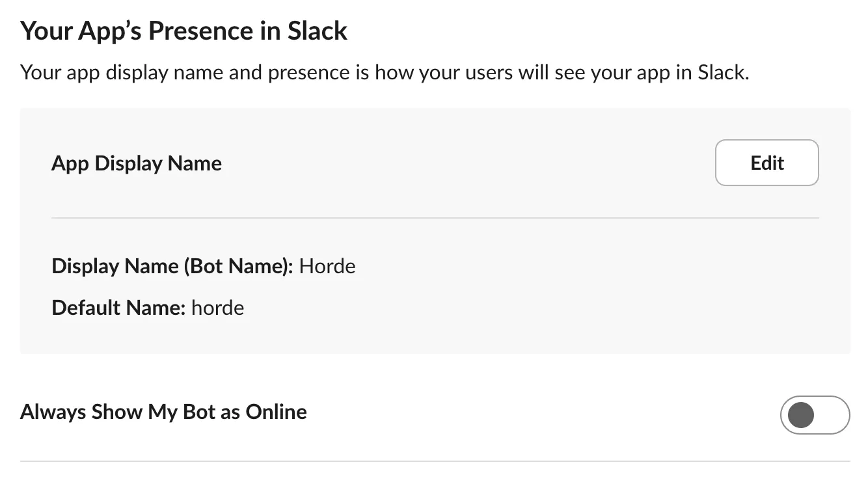The image size is (868, 484).
Task: Click the "Your App's Presence in Slack" heading
Action: tap(183, 31)
